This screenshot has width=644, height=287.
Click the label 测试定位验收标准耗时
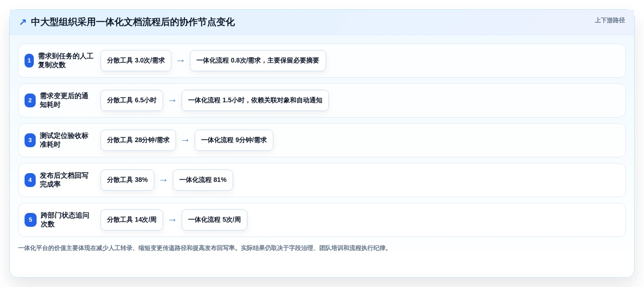[64, 140]
